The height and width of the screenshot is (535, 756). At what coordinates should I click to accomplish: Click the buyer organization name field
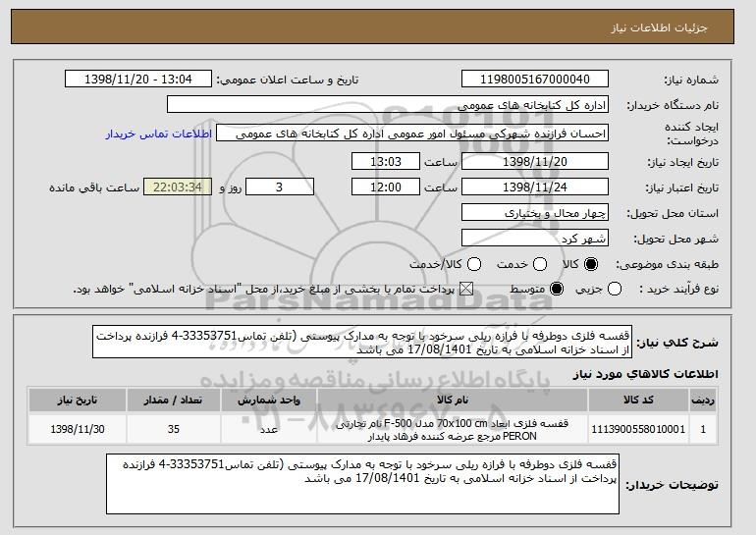point(388,104)
